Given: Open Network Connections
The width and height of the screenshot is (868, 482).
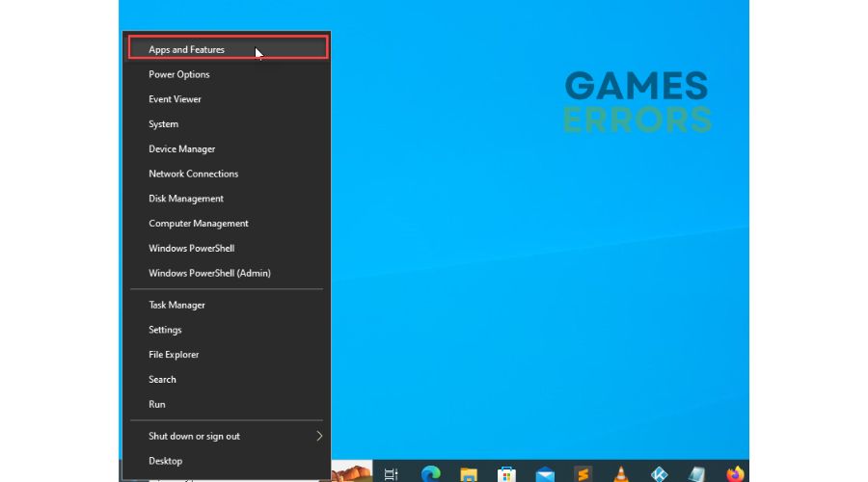Looking at the screenshot, I should [227, 174].
